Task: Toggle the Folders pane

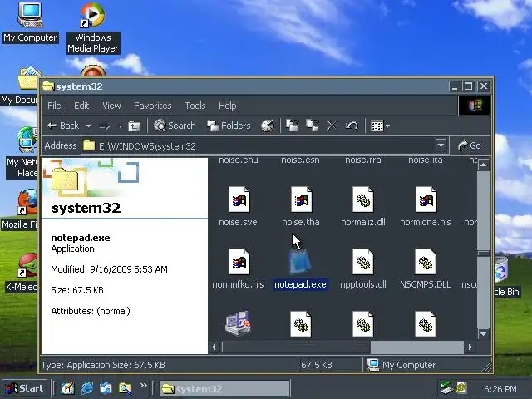Action: pos(229,126)
